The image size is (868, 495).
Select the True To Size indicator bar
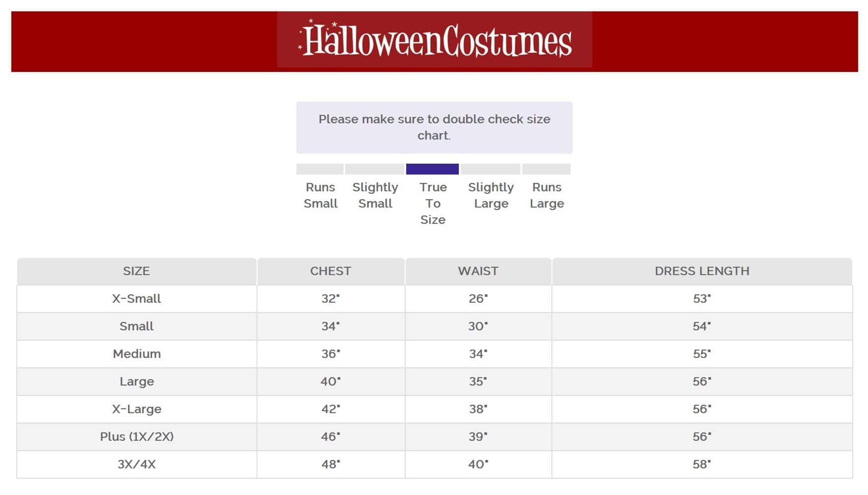(432, 169)
